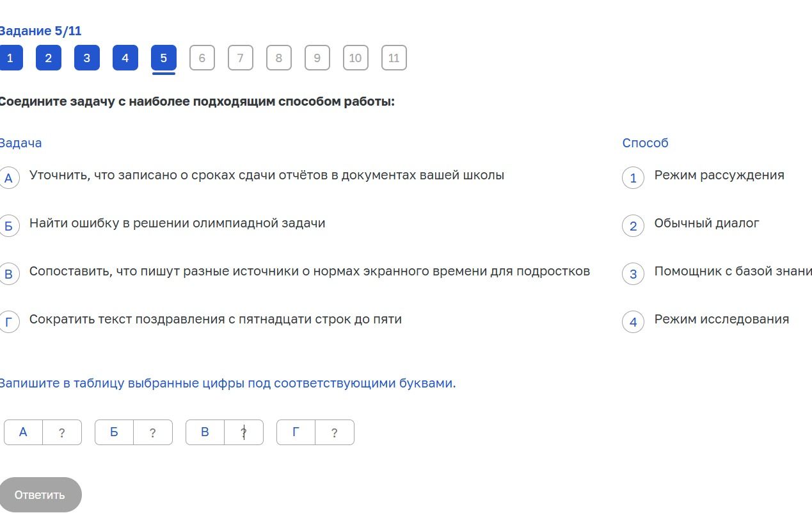Image resolution: width=812 pixels, height=513 pixels.
Task: Click text 'Режим исследования'
Action: (x=722, y=320)
